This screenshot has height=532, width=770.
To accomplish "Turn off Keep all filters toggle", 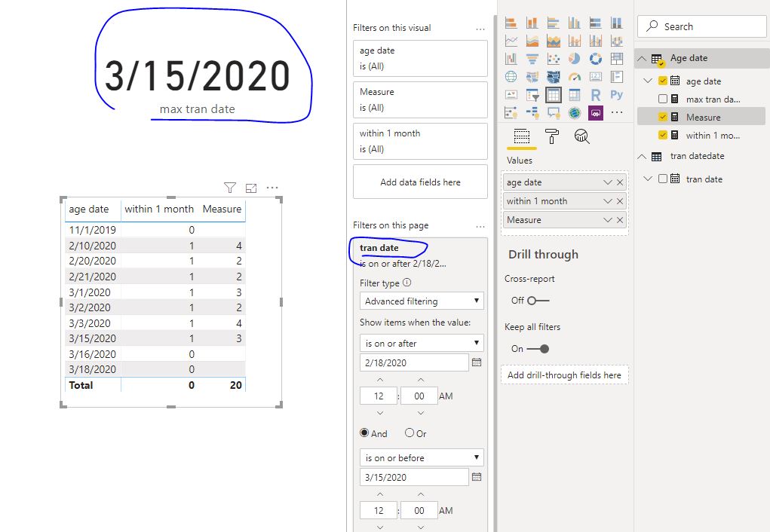I will [538, 348].
